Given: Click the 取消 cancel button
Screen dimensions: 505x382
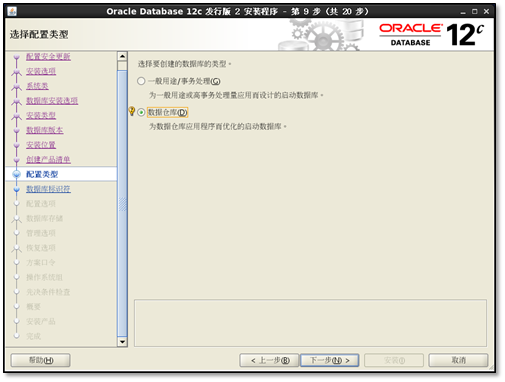Looking at the screenshot, I should (458, 360).
